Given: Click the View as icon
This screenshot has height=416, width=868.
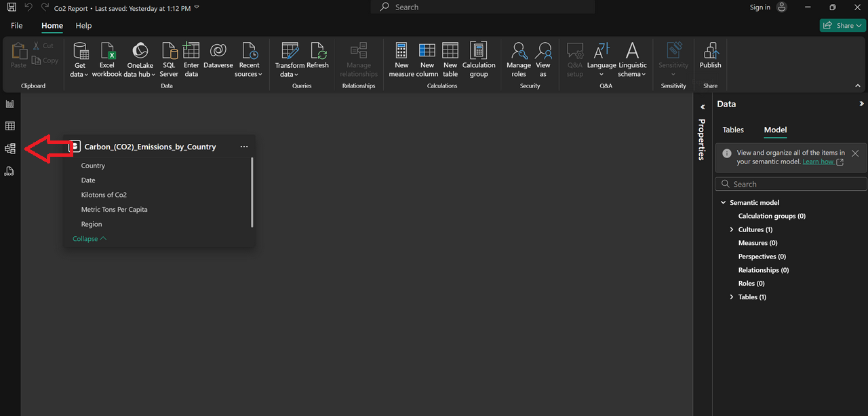Looking at the screenshot, I should [543, 50].
